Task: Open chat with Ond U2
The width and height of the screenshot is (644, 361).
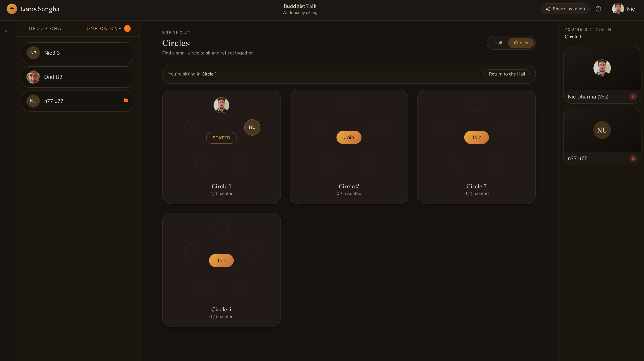Action: (x=77, y=77)
